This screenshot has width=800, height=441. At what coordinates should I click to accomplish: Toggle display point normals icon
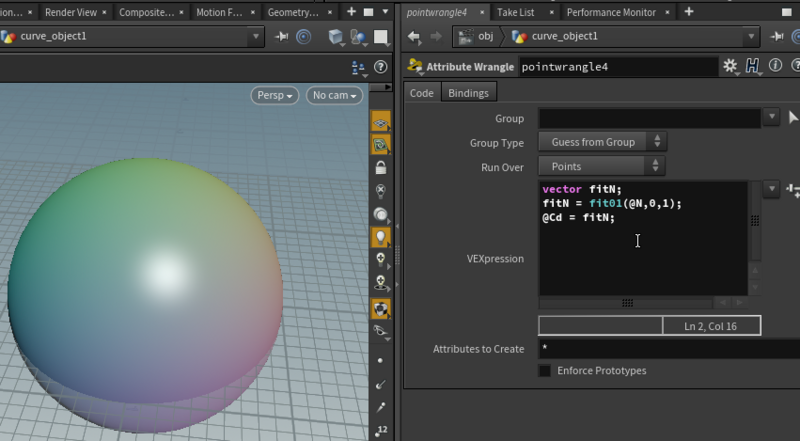coord(381,384)
